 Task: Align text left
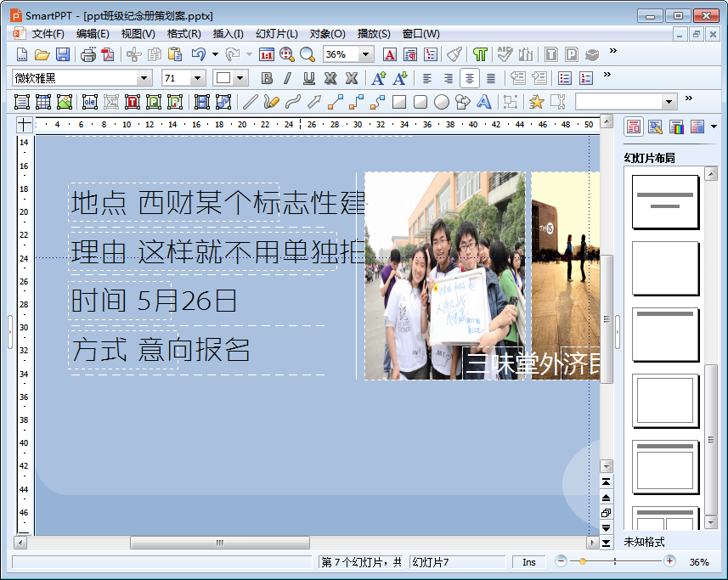click(426, 78)
